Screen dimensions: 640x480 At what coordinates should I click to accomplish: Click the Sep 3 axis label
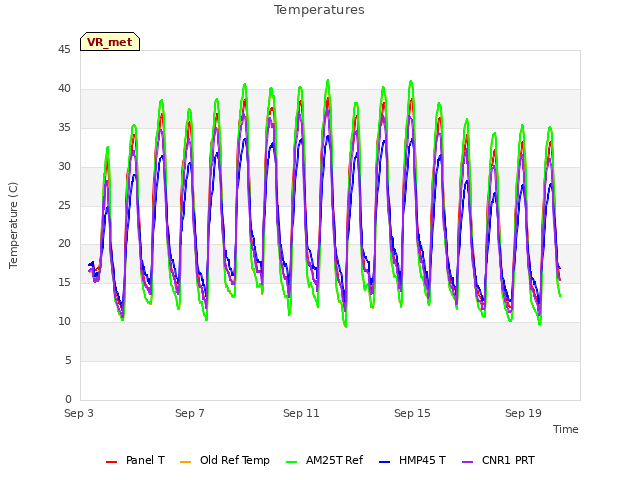click(79, 413)
